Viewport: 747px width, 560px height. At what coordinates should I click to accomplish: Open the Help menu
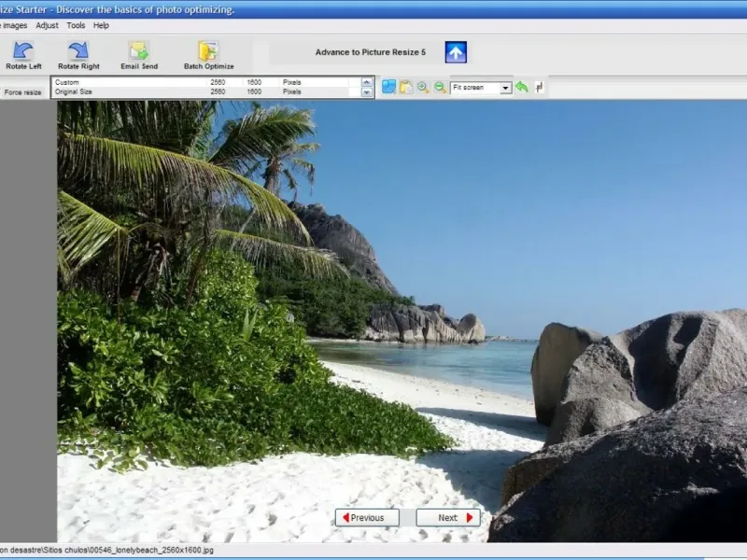click(x=101, y=26)
